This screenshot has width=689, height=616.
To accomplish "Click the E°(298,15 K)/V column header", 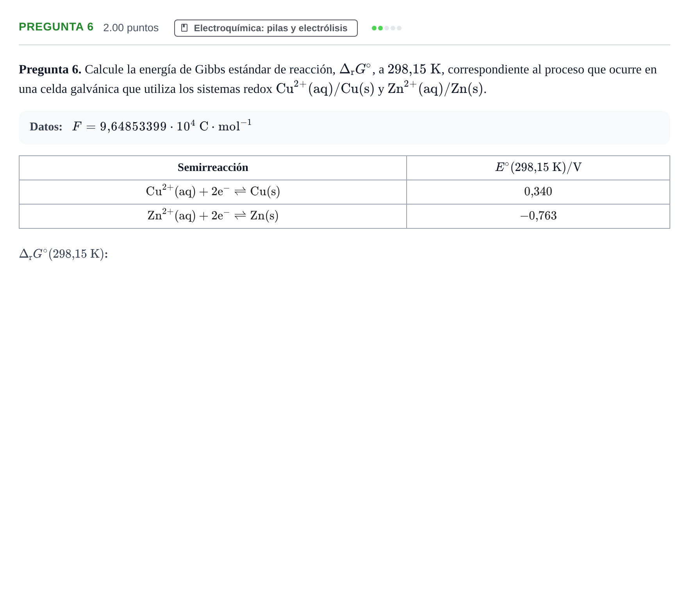I will pos(538,168).
